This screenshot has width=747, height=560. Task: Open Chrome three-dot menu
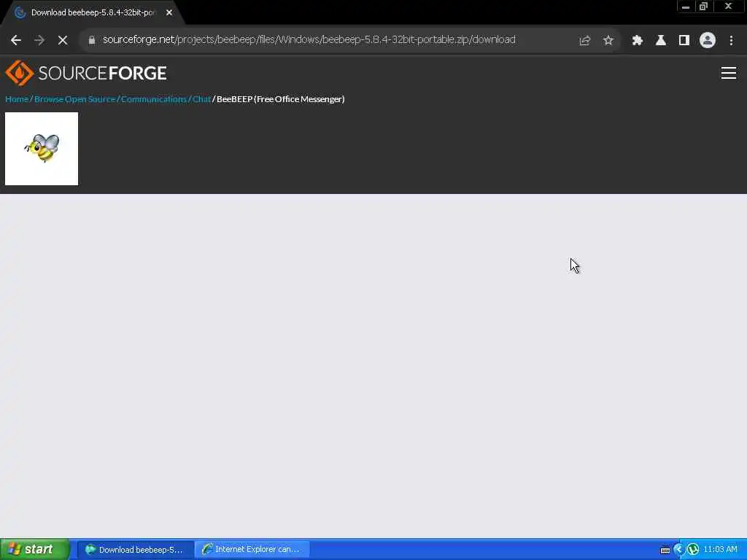pos(731,40)
